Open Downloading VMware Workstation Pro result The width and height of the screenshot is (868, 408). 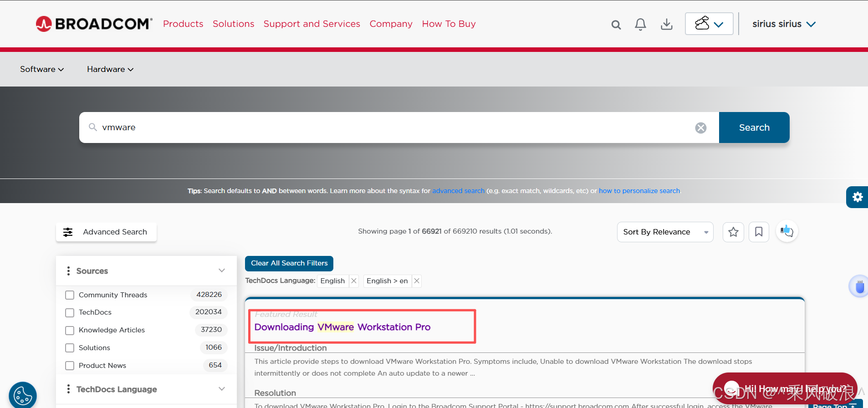[x=342, y=327]
